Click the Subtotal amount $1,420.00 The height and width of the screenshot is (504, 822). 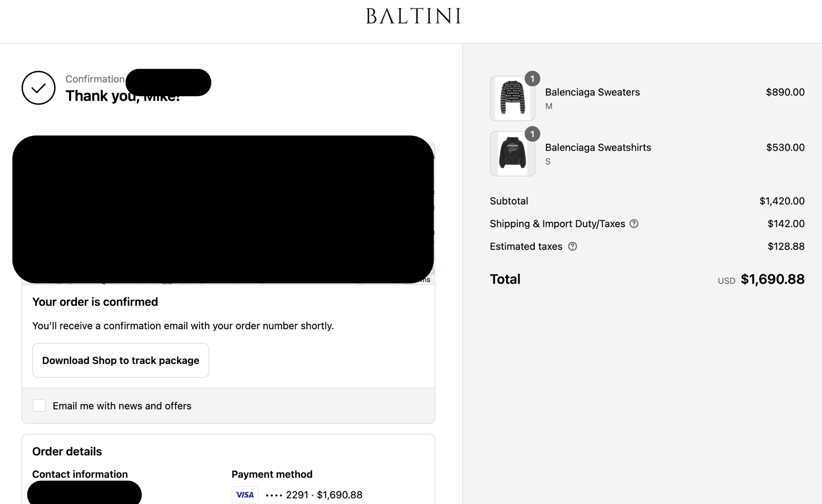click(x=781, y=201)
